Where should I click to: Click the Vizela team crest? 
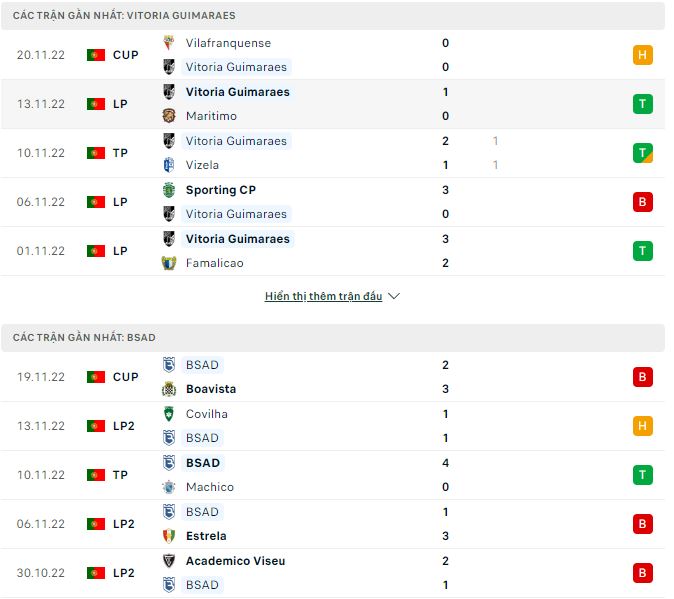pyautogui.click(x=168, y=165)
